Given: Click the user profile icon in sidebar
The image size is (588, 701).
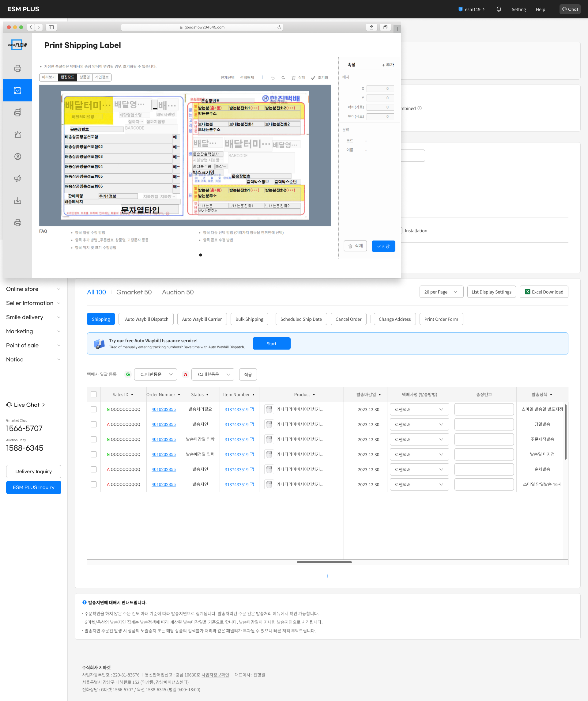Looking at the screenshot, I should (x=18, y=157).
